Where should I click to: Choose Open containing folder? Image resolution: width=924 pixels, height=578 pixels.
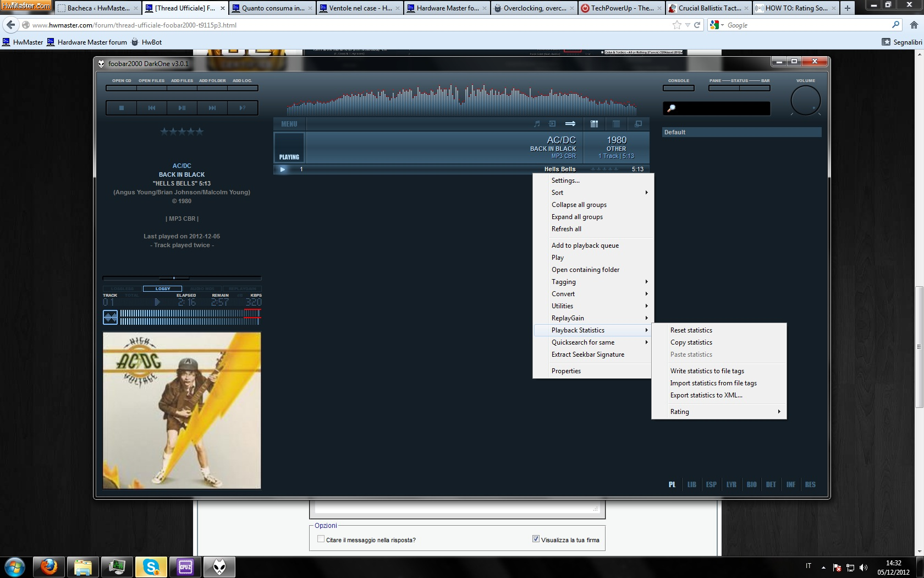coord(593,270)
